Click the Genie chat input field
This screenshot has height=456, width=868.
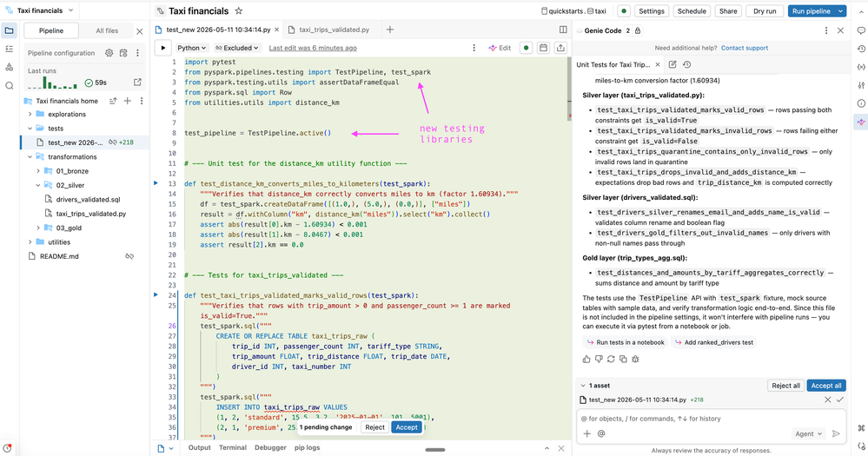[712, 419]
